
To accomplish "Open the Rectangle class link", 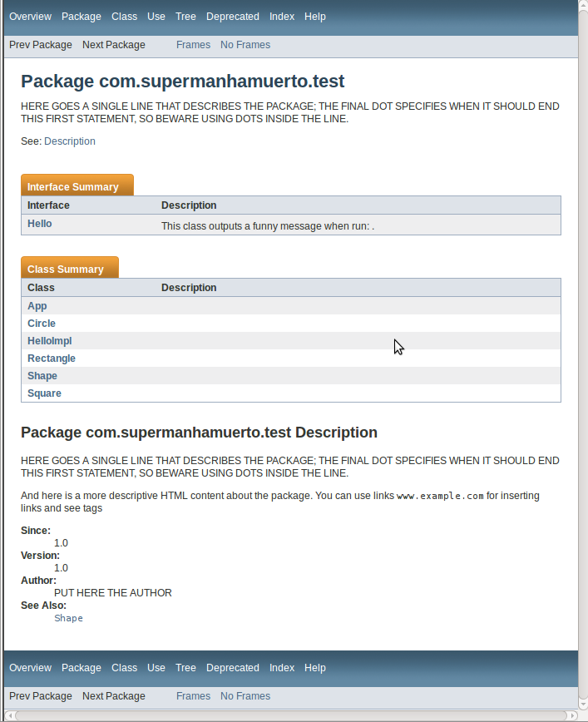I will pos(52,359).
